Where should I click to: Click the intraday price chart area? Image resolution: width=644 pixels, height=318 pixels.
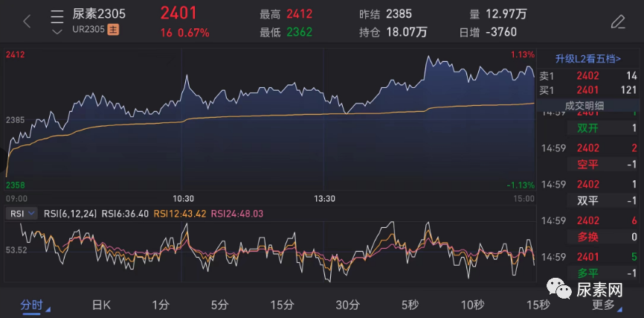click(270, 119)
